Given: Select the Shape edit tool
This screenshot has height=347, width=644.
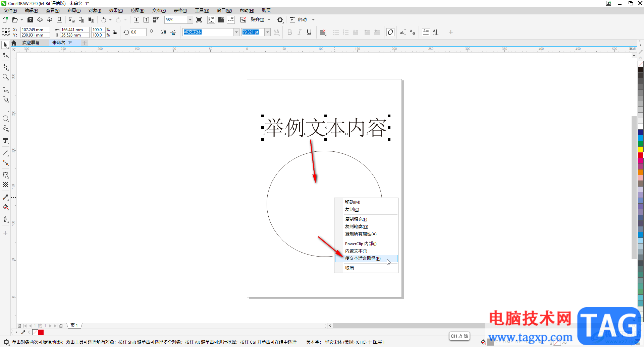Looking at the screenshot, I should click(5, 55).
